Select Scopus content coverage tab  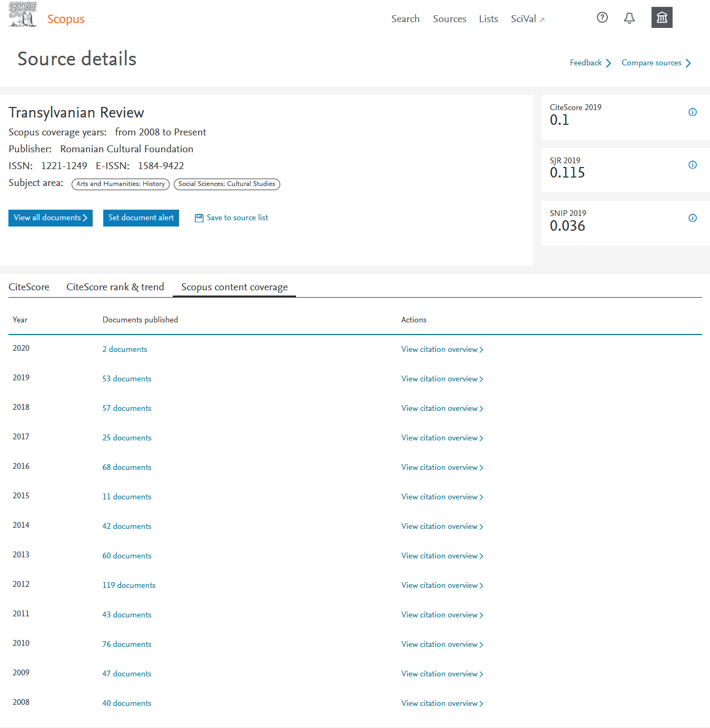tap(234, 287)
